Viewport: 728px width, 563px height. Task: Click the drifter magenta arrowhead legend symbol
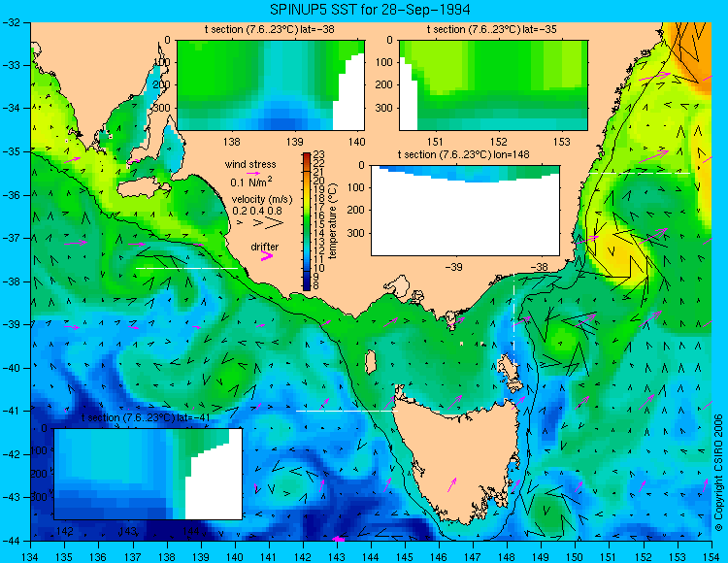click(x=267, y=256)
